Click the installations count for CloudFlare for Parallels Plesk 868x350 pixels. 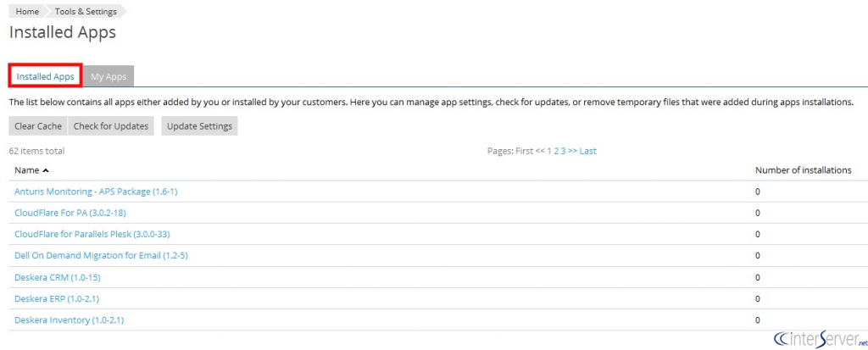click(x=758, y=234)
